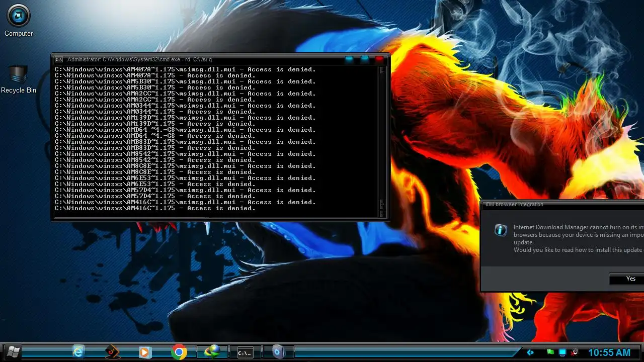Click line 'AM6E53~1.175 - Access is denied.'

click(155, 184)
